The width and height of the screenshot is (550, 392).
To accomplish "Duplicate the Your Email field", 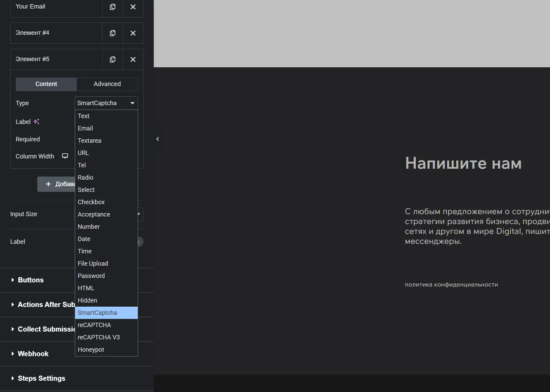I will coord(112,7).
